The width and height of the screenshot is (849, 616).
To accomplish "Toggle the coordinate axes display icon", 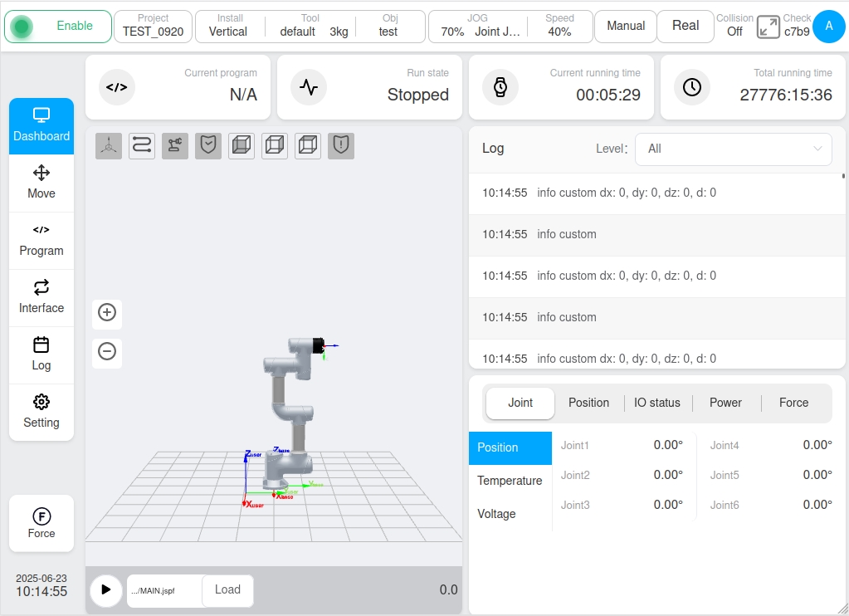I will tap(109, 146).
